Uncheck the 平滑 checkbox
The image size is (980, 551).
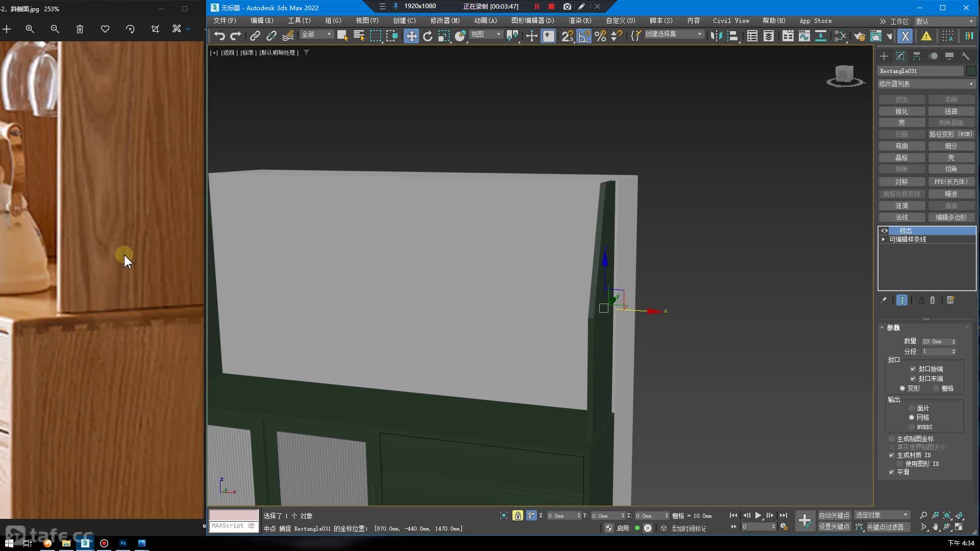[892, 472]
